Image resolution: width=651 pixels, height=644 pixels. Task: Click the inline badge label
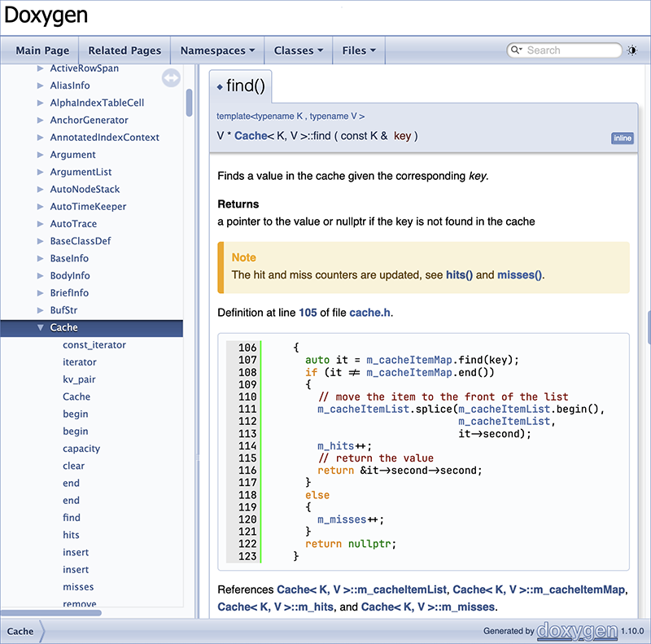click(622, 138)
